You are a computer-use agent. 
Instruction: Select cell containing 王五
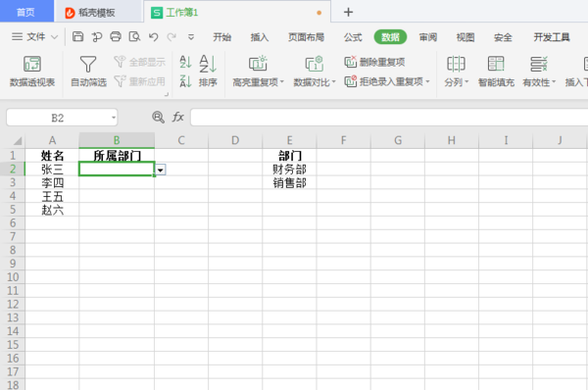click(52, 196)
